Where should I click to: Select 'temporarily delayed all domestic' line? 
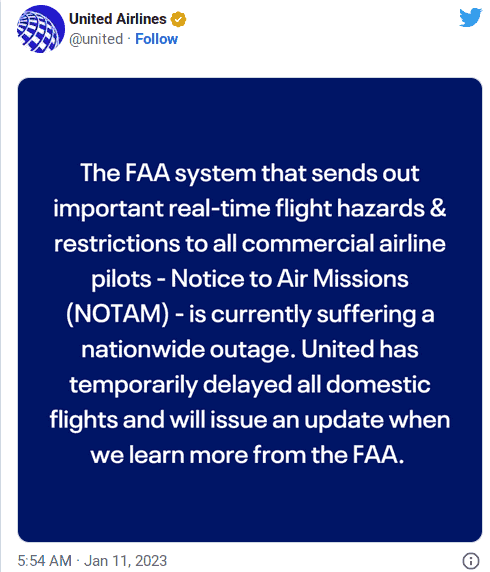(250, 385)
